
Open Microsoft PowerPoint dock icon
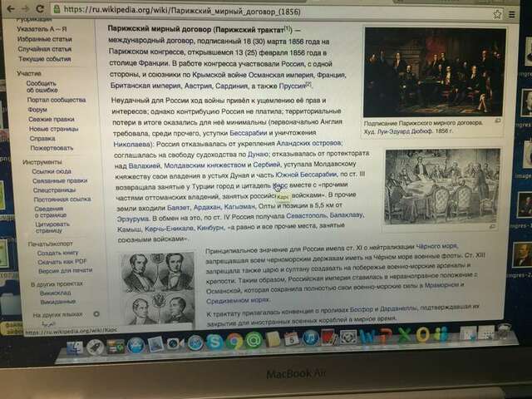pyautogui.click(x=386, y=336)
